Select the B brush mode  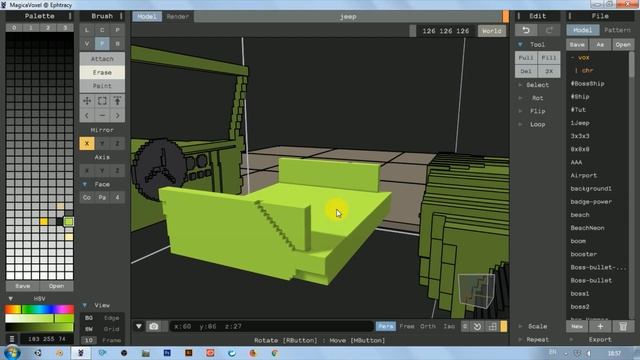click(118, 43)
